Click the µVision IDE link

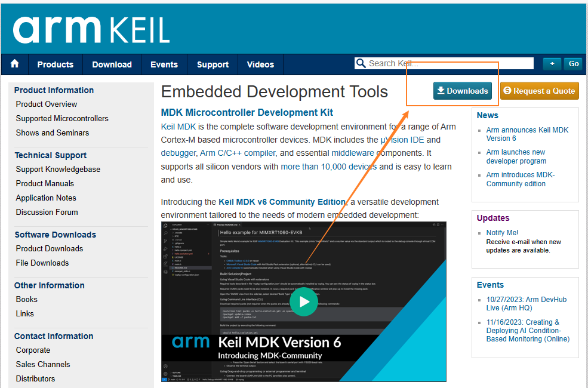pyautogui.click(x=402, y=140)
